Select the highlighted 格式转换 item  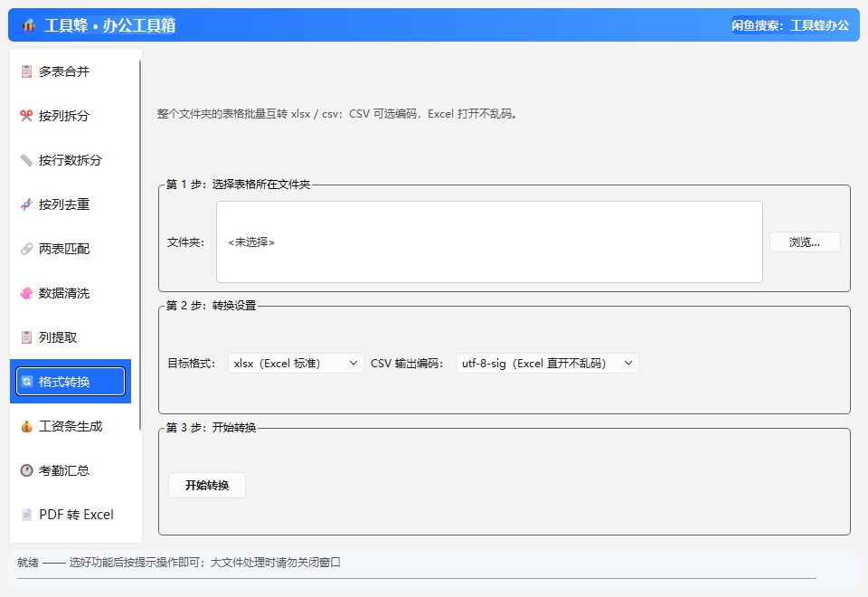pos(71,382)
